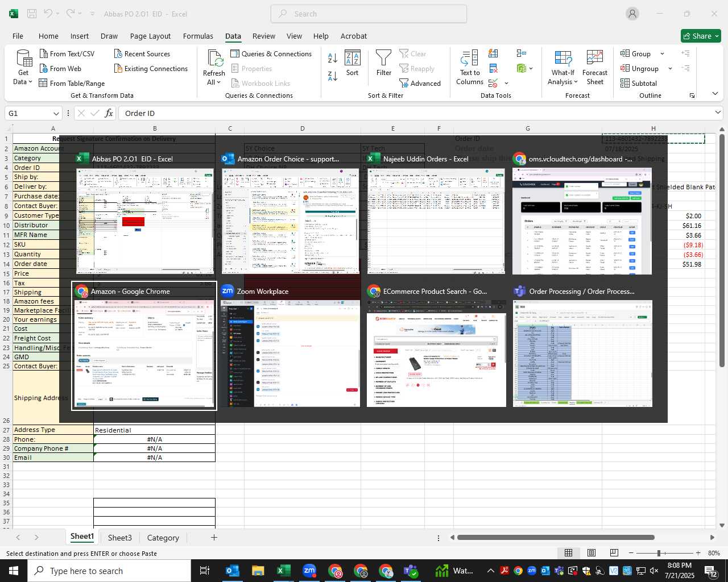Select the Category sheet tab
728x582 pixels.
163,538
